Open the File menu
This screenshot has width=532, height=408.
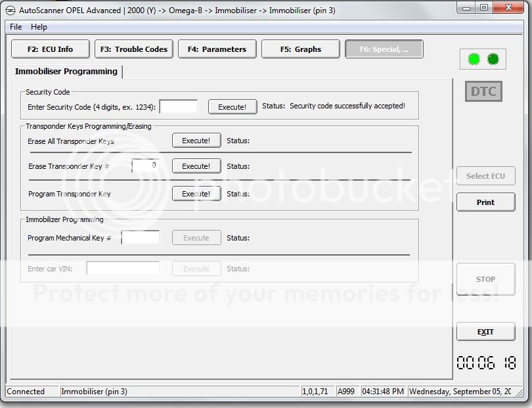[x=16, y=27]
